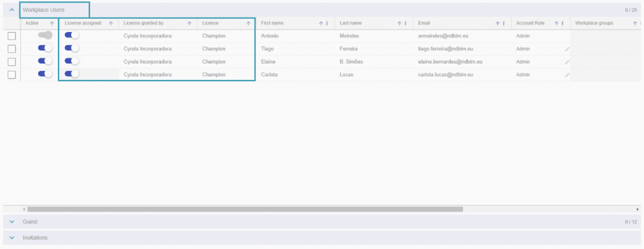Click email carlota.lucas@ndbim.eu

coord(446,75)
